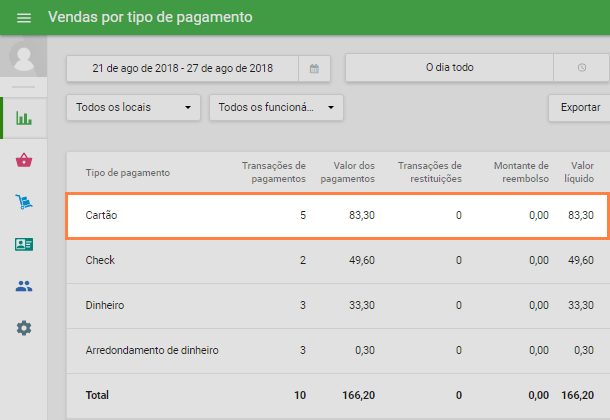Click the Check transactions count 2

(303, 260)
